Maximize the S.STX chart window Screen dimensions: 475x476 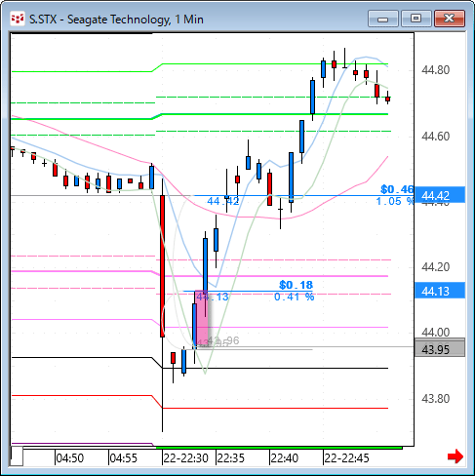pyautogui.click(x=416, y=19)
